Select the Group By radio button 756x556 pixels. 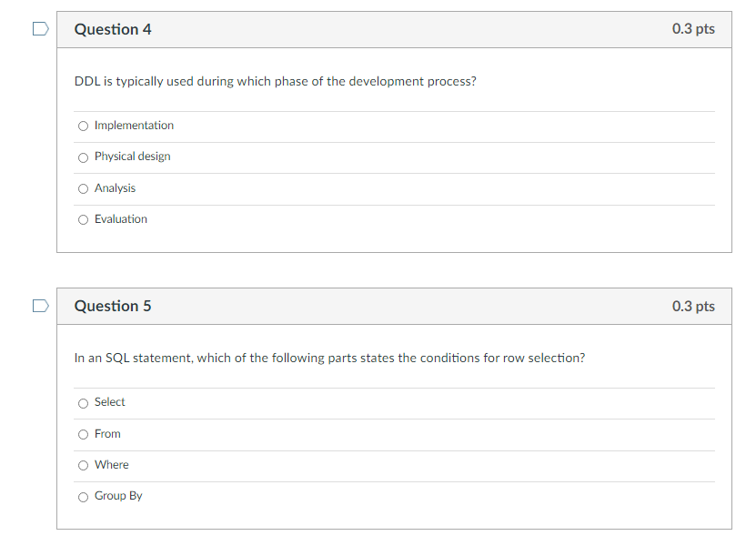84,497
